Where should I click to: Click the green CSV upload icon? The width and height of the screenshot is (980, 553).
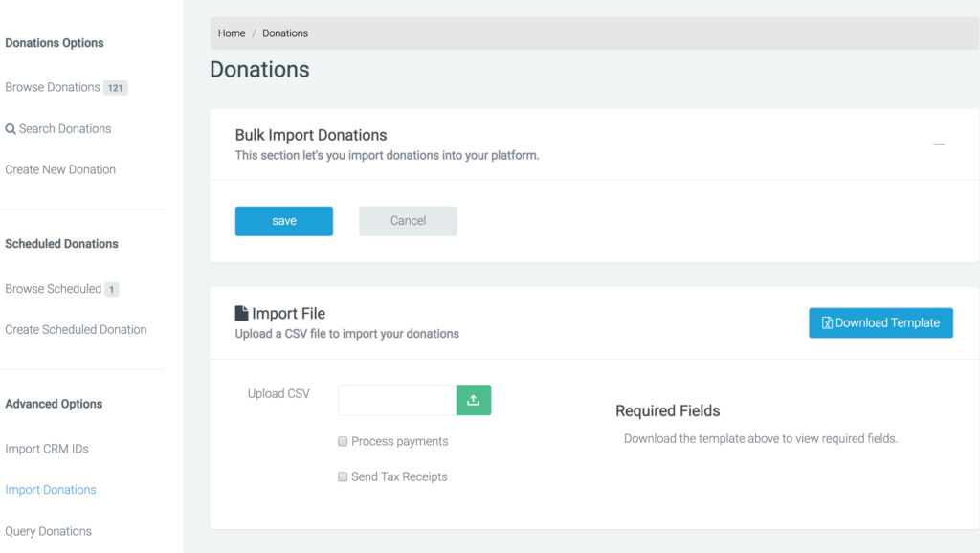473,399
